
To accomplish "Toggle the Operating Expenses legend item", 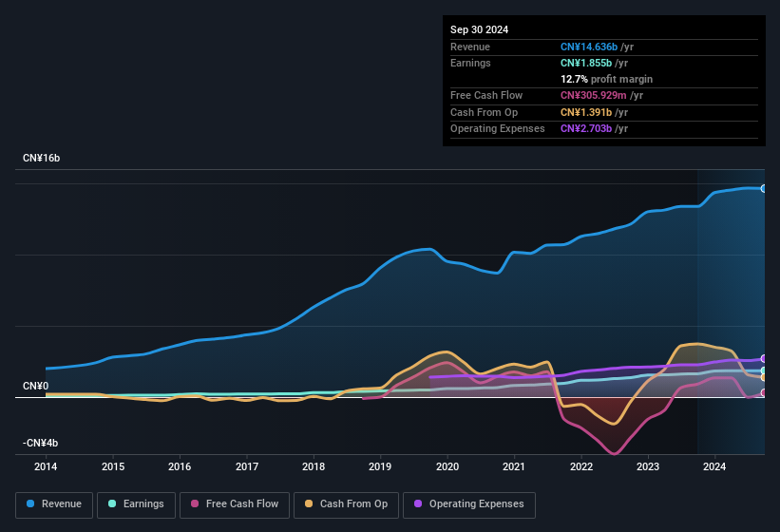I will coord(469,504).
